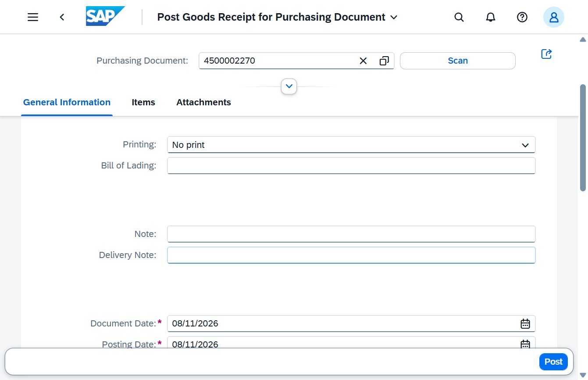This screenshot has width=588, height=380.
Task: Click the vertical scrollbar thumb
Action: tap(583, 138)
